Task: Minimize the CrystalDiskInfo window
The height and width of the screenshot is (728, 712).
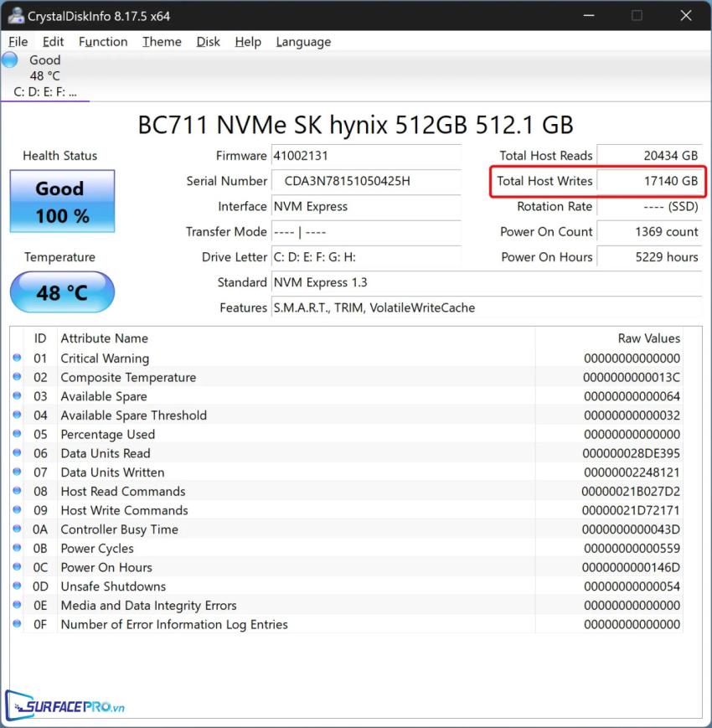Action: point(589,15)
